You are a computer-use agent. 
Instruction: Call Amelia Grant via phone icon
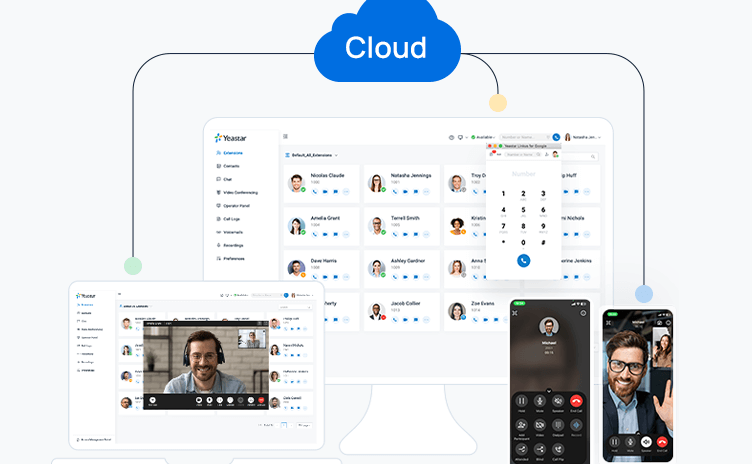pyautogui.click(x=315, y=234)
